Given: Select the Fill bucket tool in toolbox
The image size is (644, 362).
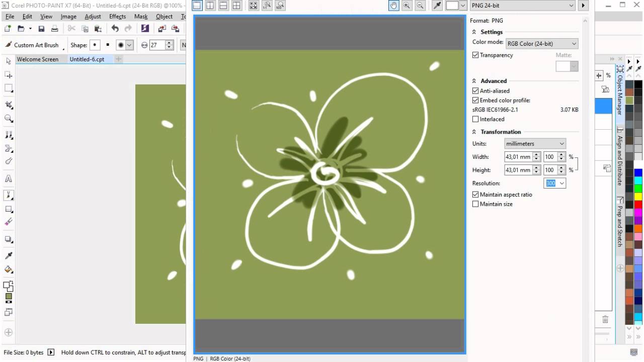Looking at the screenshot, I should [9, 269].
